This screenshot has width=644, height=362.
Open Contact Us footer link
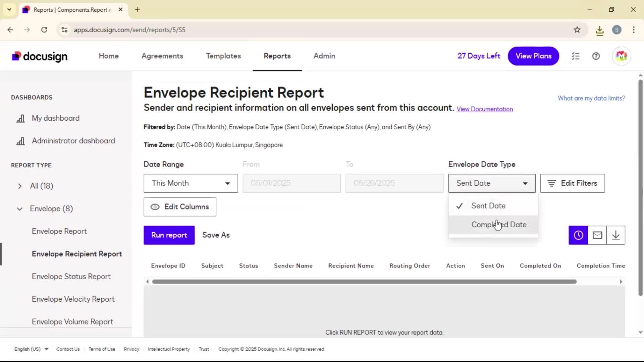[68, 349]
